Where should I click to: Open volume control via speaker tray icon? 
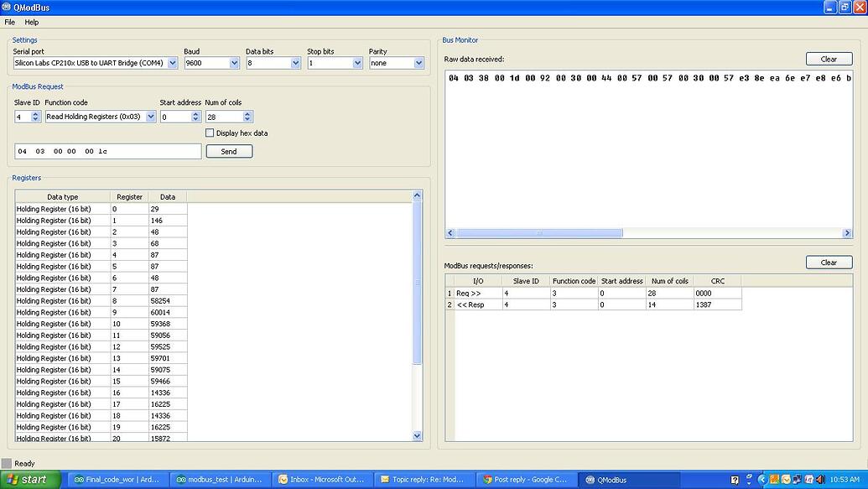pos(819,479)
